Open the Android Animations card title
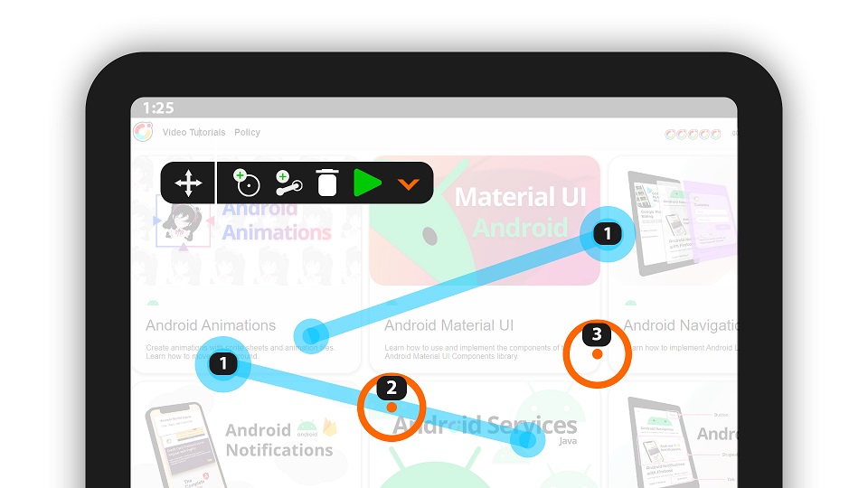The image size is (868, 488). click(211, 325)
